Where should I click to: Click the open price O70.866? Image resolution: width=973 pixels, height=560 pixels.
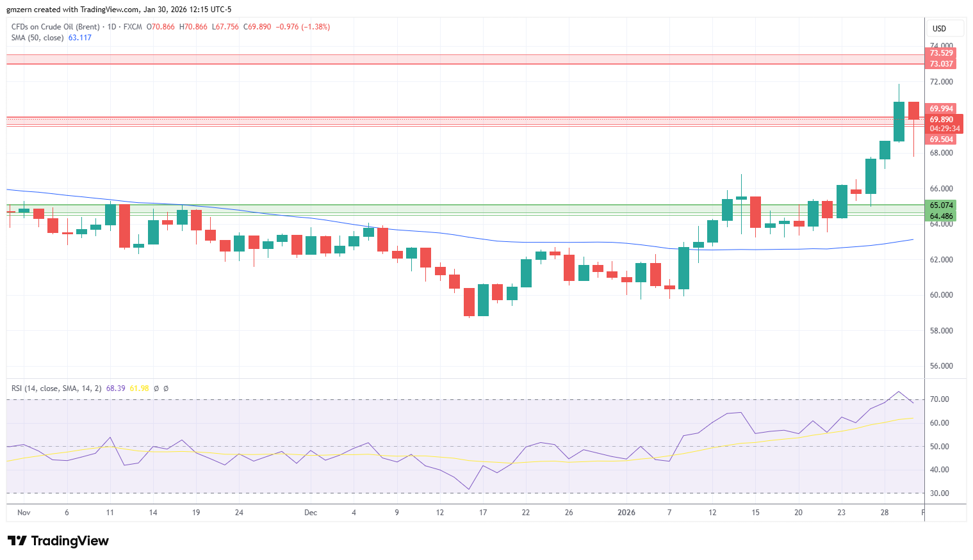(x=161, y=27)
